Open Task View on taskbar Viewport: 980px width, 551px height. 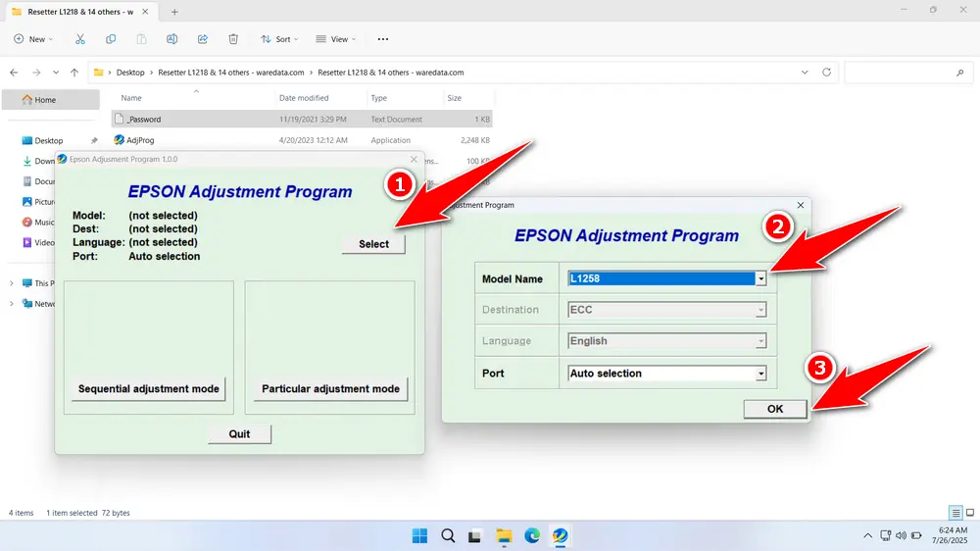tap(475, 536)
